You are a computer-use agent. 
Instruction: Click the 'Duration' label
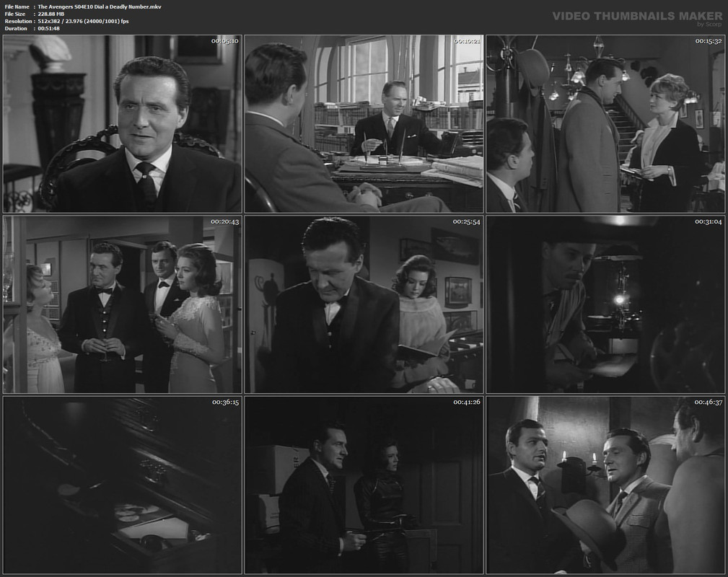tap(17, 28)
